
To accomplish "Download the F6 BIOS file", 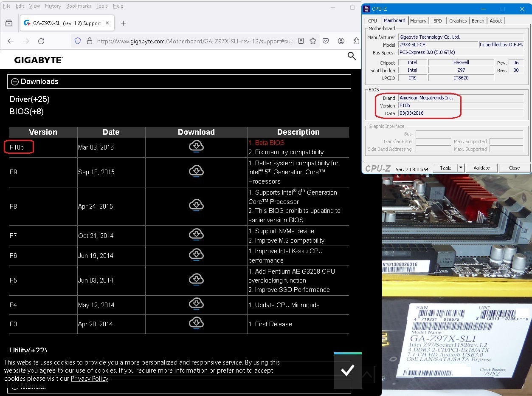I will pyautogui.click(x=196, y=255).
